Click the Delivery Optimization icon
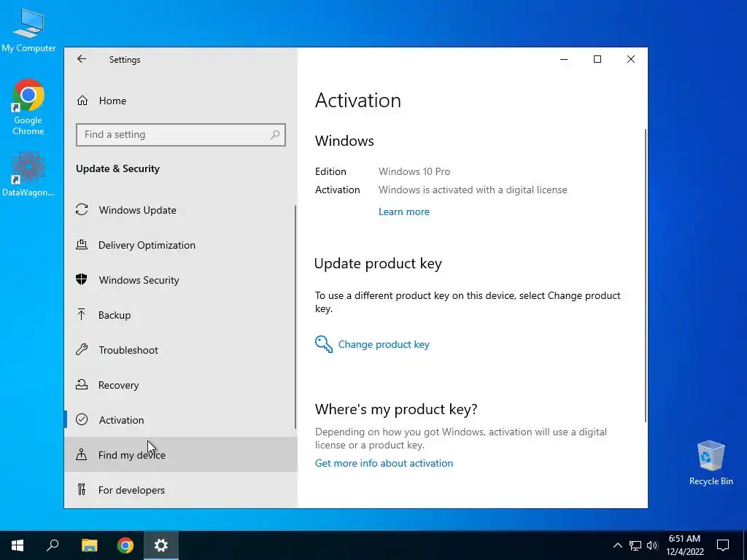 pos(82,245)
